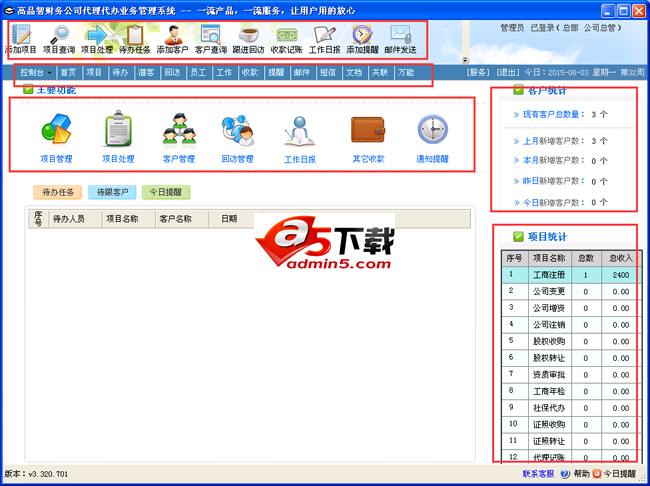Click the 项目名称 header in 项目统计

point(549,258)
